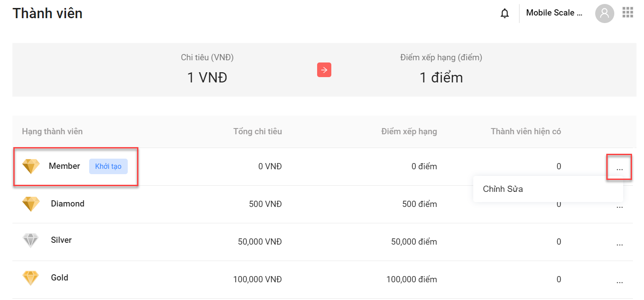Open the Mobile Scale account name

[554, 13]
